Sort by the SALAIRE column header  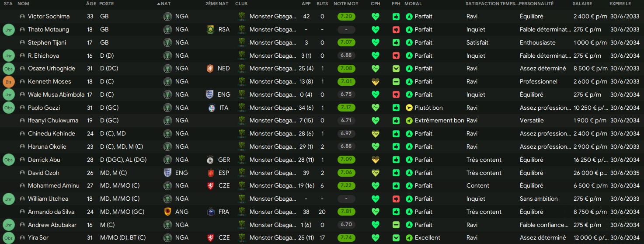click(582, 3)
